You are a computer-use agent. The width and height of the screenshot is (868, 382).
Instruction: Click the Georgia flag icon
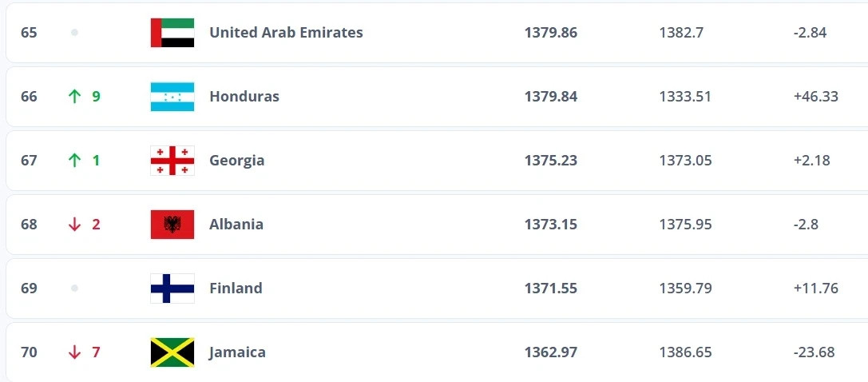[x=172, y=161]
